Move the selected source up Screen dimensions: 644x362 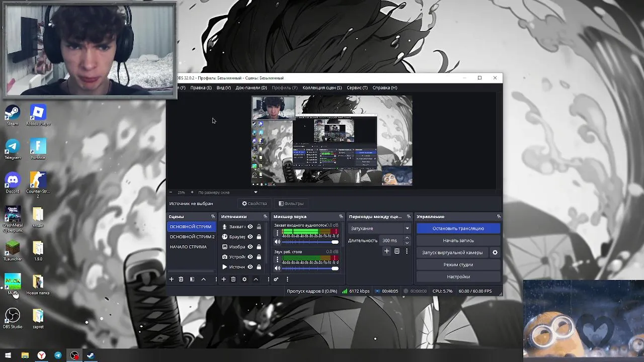(x=256, y=279)
